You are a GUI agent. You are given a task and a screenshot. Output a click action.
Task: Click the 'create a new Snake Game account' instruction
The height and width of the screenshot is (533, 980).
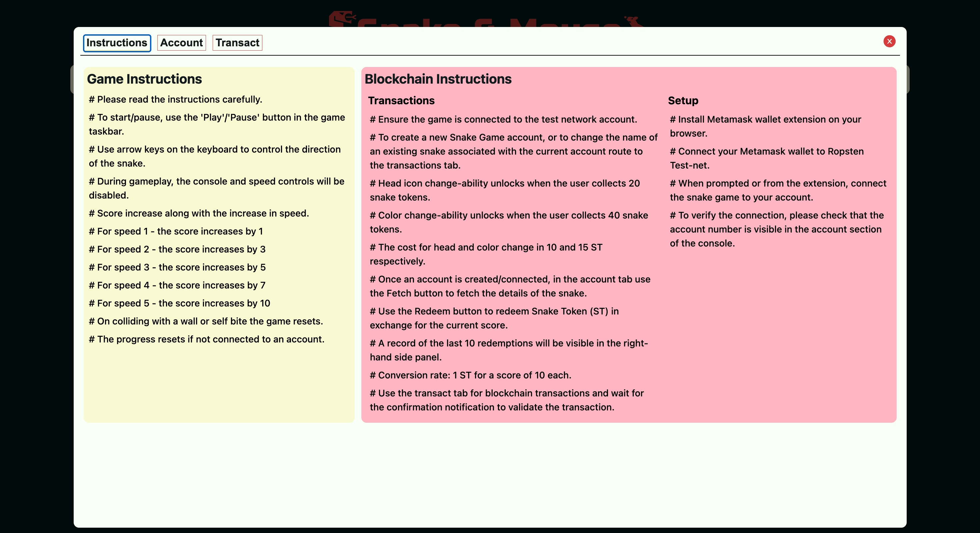(x=514, y=151)
